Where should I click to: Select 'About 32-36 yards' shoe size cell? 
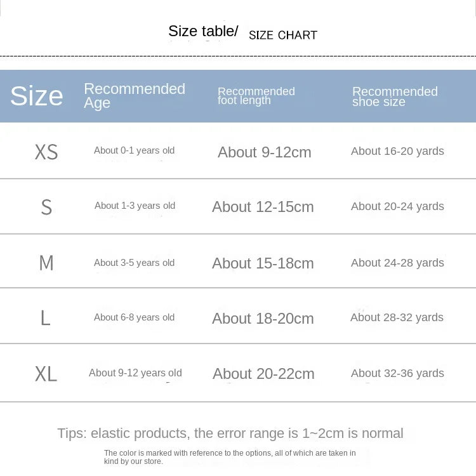pyautogui.click(x=397, y=373)
